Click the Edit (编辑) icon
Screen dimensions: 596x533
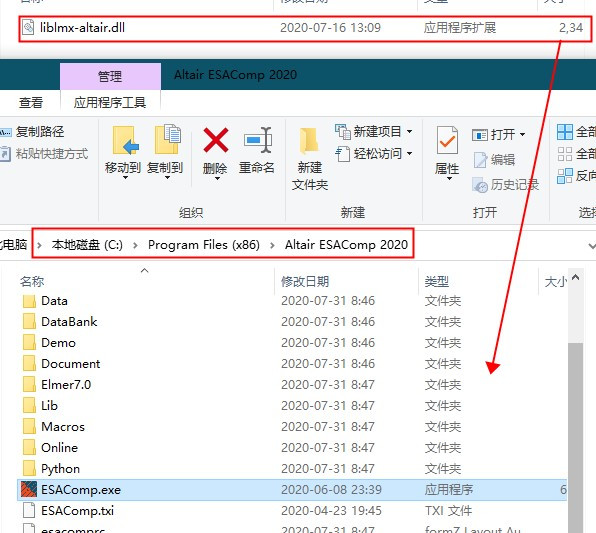tap(480, 160)
